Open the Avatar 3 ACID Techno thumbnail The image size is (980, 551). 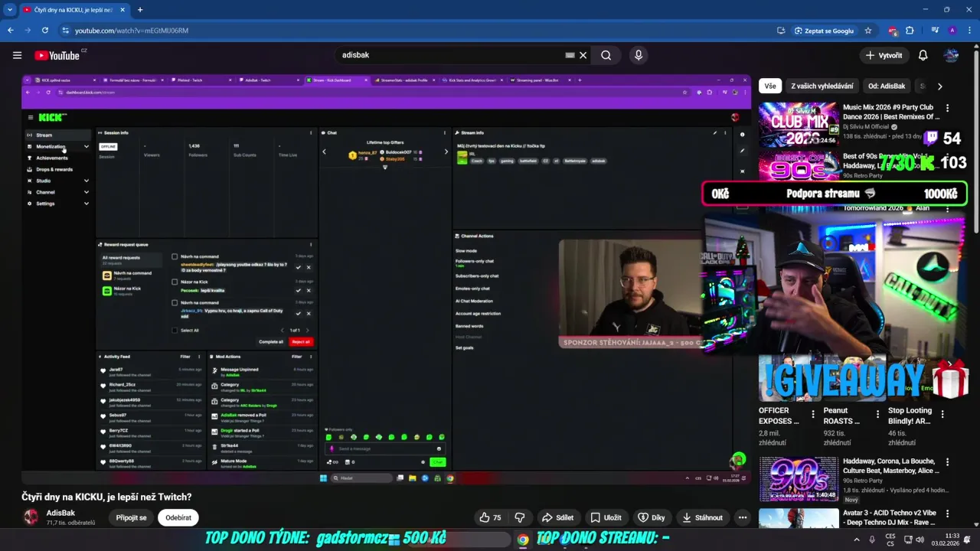click(x=799, y=518)
